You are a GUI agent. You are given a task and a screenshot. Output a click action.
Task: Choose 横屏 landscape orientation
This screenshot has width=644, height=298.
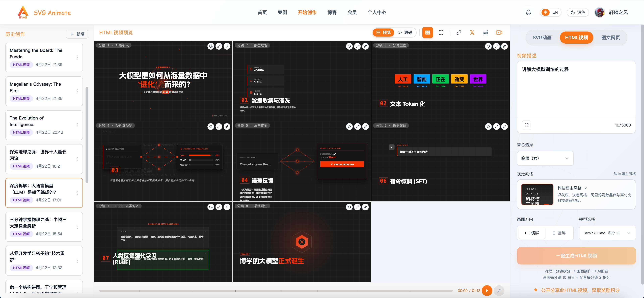click(x=532, y=233)
